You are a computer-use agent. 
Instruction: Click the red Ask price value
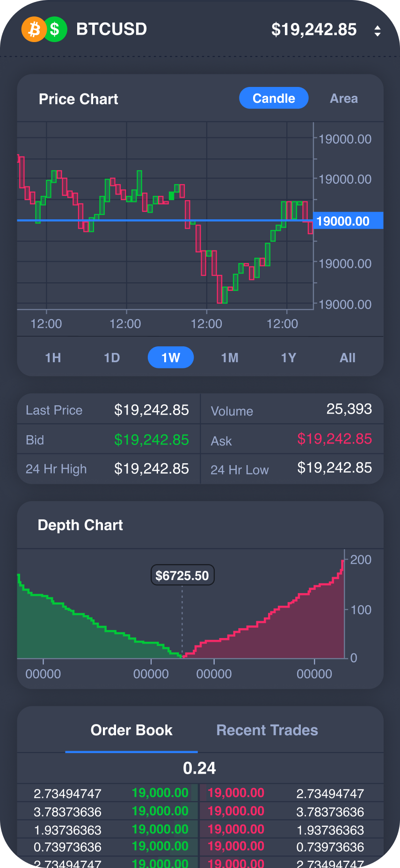coord(335,439)
